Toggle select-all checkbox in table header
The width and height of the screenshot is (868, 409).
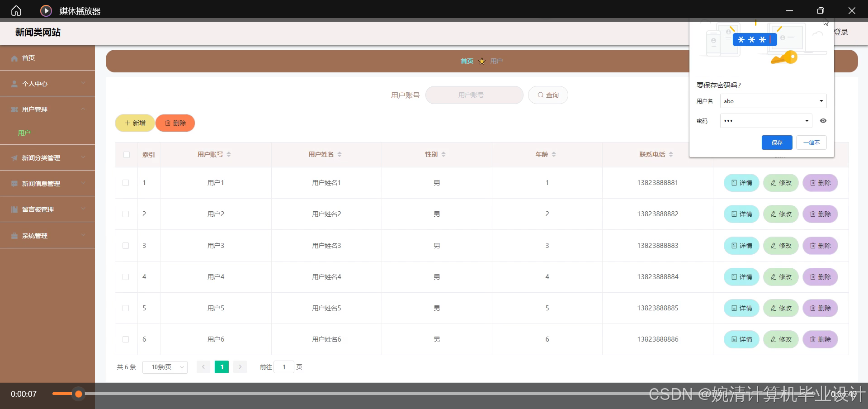click(127, 155)
